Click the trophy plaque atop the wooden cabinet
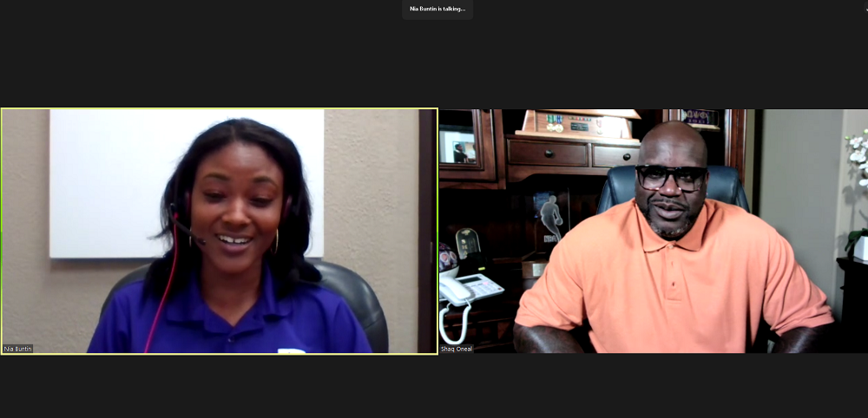Screen dimensions: 868x418 pos(577,124)
